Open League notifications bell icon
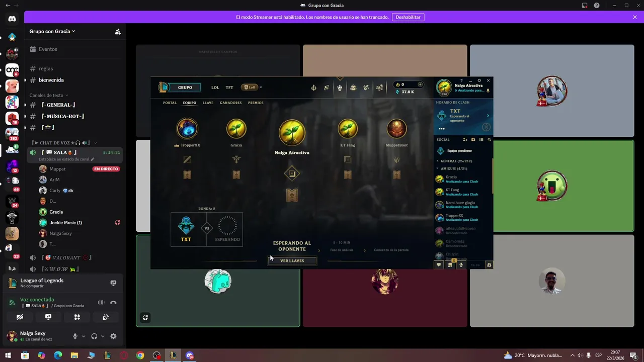644x362 pixels. click(x=488, y=91)
